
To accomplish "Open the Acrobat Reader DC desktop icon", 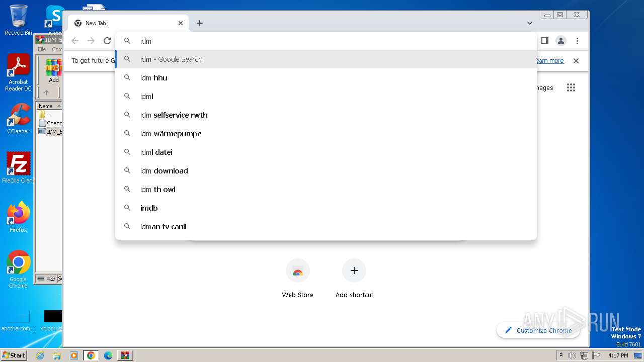I will (x=18, y=73).
